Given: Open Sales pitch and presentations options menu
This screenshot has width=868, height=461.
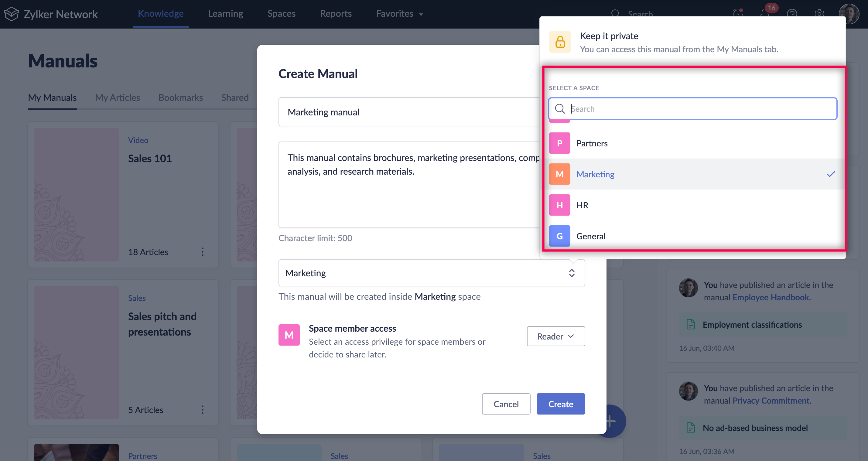Looking at the screenshot, I should 203,410.
